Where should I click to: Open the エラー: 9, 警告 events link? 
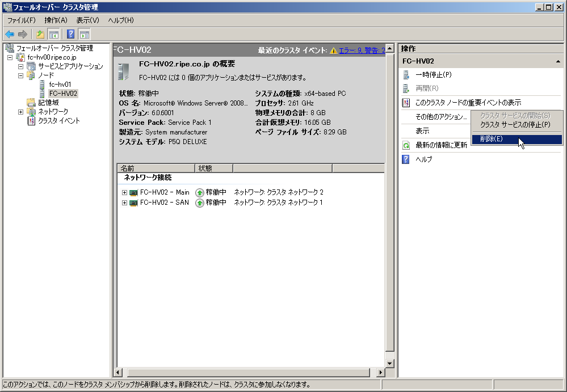pyautogui.click(x=362, y=50)
